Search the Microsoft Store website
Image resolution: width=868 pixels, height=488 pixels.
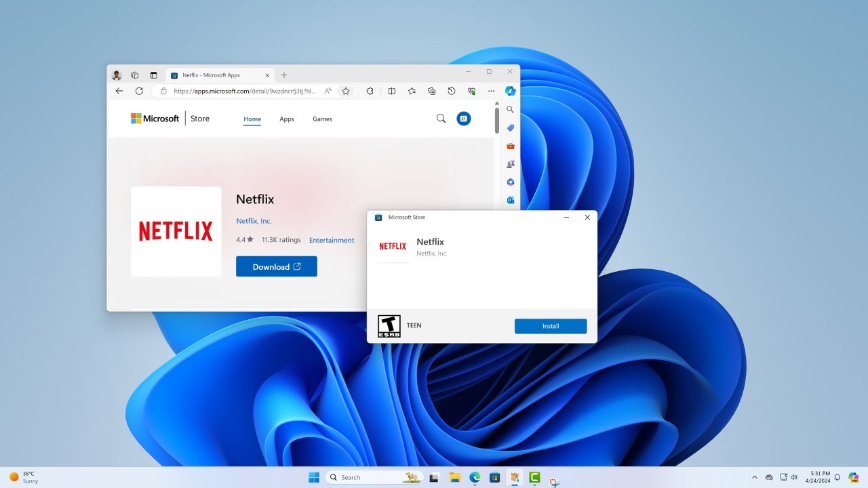tap(441, 119)
